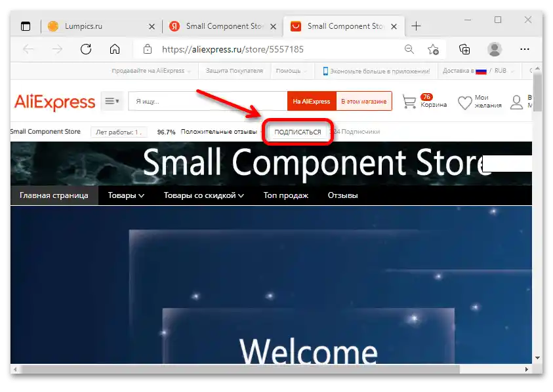The image size is (553, 392).
Task: Open Лет работы: 1 badge
Action: pos(119,132)
